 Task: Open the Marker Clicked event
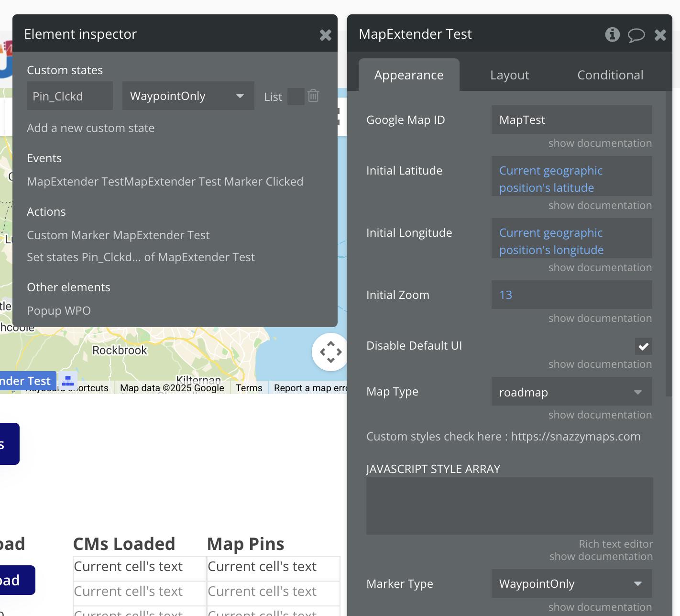(x=165, y=182)
